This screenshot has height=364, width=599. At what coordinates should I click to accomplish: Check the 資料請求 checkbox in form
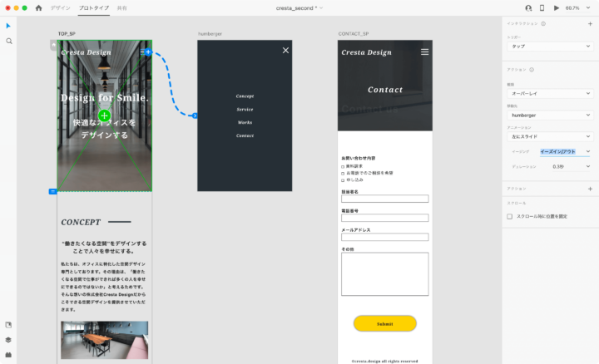click(343, 167)
